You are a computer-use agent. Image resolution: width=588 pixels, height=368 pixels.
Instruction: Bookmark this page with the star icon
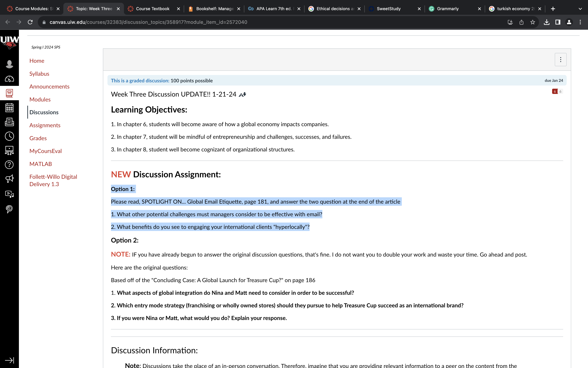[x=533, y=22]
